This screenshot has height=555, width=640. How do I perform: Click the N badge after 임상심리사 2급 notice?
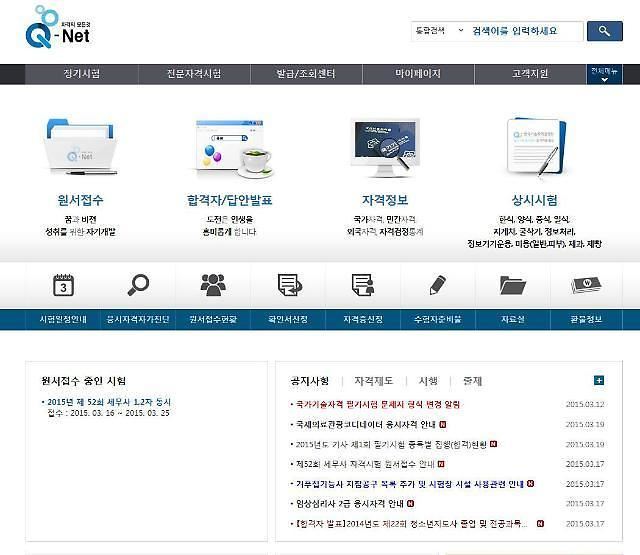point(410,504)
